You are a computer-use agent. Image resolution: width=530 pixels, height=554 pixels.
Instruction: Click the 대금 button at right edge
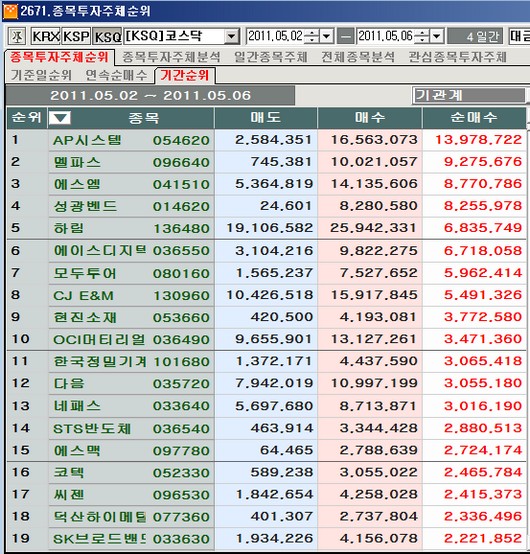point(519,36)
